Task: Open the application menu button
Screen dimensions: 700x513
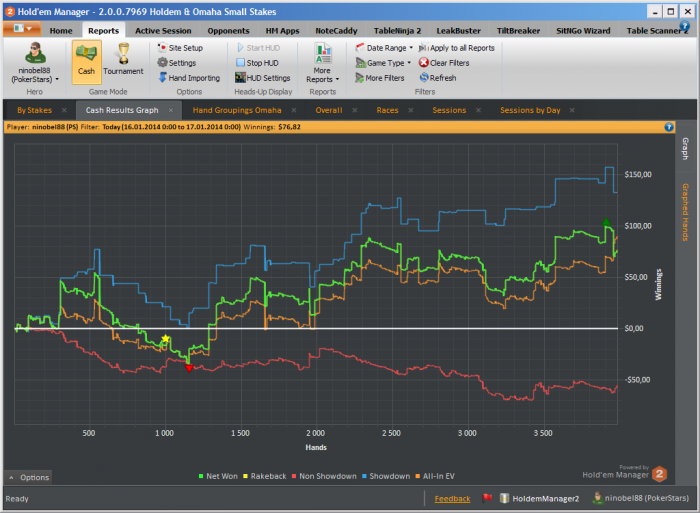Action: (x=22, y=29)
